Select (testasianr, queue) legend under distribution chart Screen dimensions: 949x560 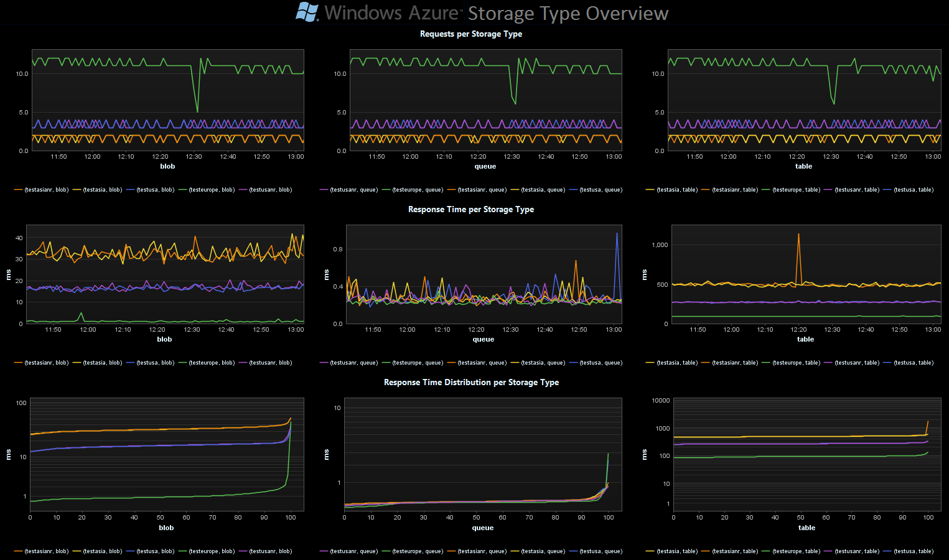pyautogui.click(x=477, y=551)
